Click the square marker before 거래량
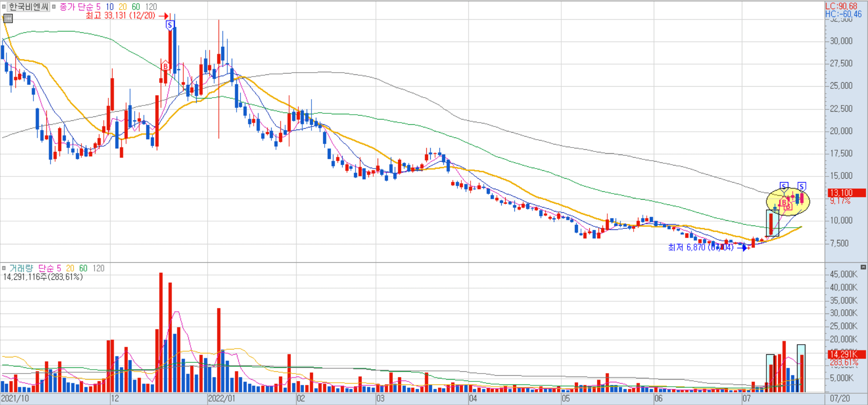The width and height of the screenshot is (868, 405). 4,268
